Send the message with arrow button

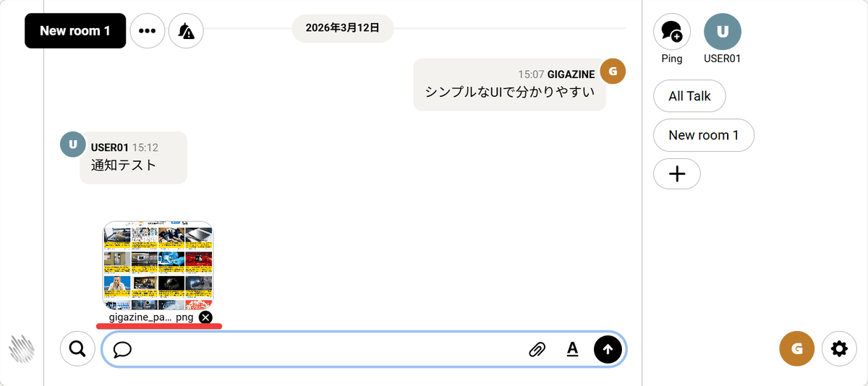608,349
